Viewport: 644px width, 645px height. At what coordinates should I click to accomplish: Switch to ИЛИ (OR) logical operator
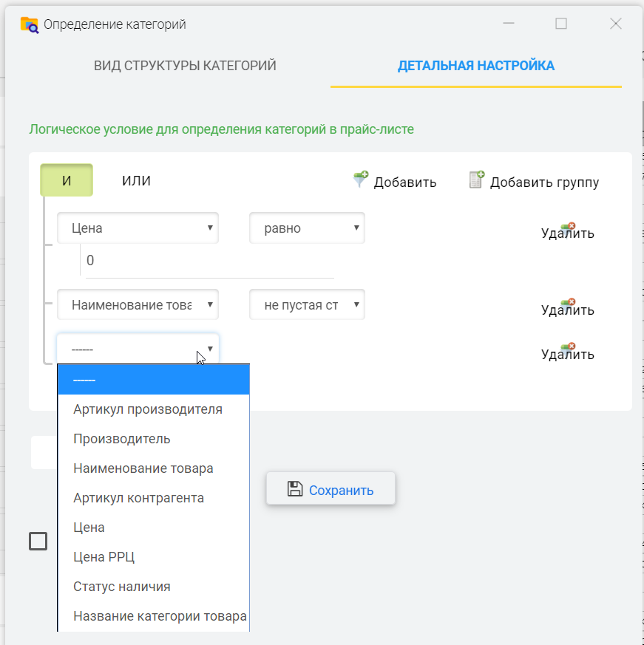[136, 181]
